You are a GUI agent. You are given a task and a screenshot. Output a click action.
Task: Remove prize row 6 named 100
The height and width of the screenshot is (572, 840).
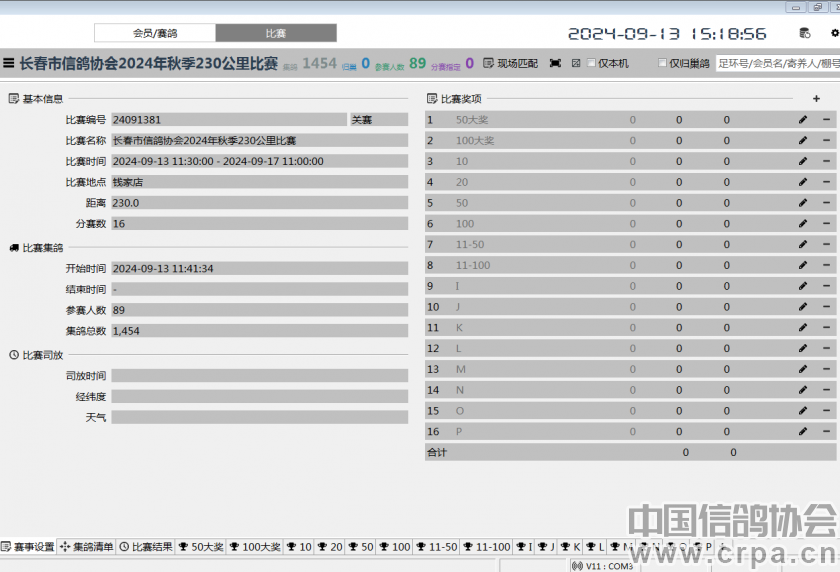click(x=827, y=223)
